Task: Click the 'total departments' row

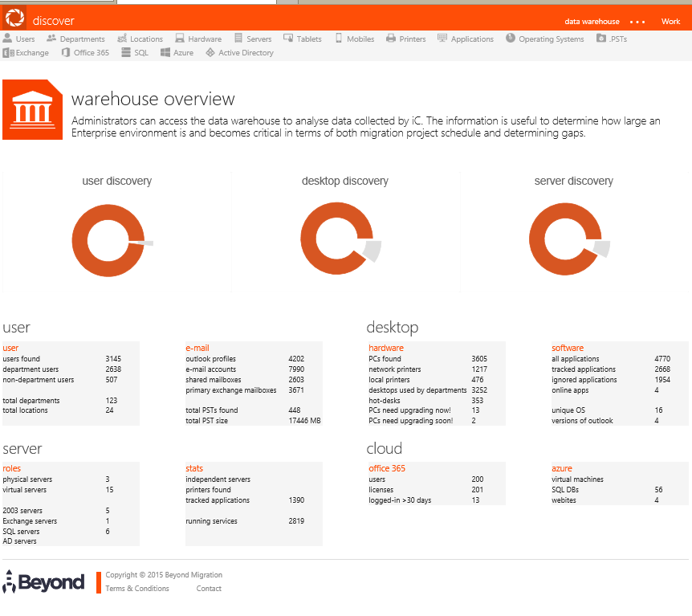Action: 71,400
